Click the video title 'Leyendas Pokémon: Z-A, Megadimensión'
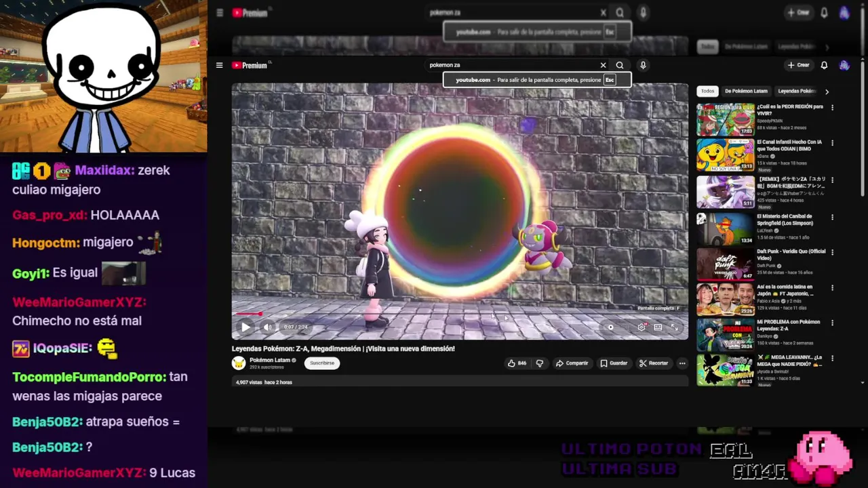The height and width of the screenshot is (488, 868). coord(343,348)
